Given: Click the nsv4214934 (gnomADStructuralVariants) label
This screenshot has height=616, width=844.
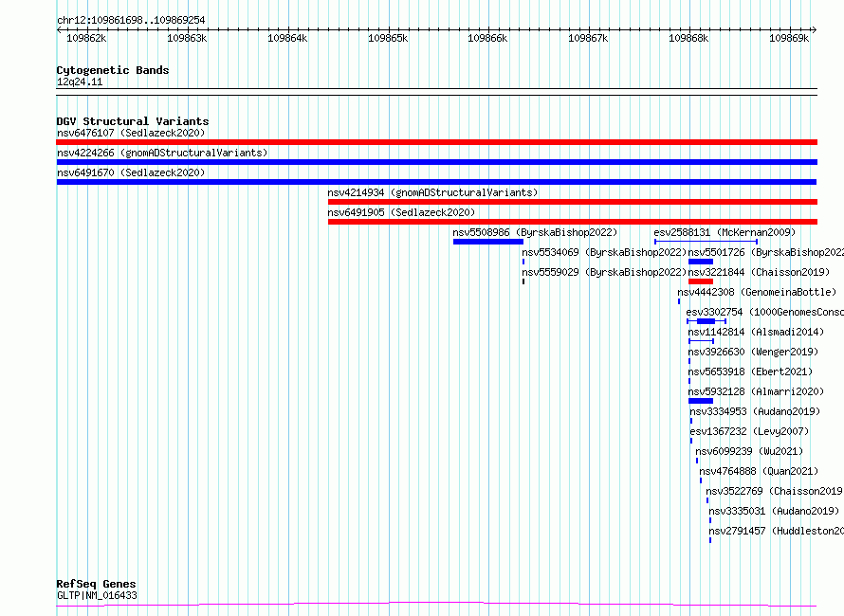Looking at the screenshot, I should 432,192.
